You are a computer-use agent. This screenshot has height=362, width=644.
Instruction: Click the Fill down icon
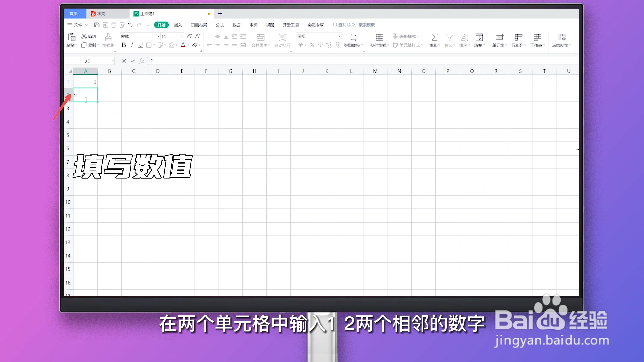pos(479,37)
